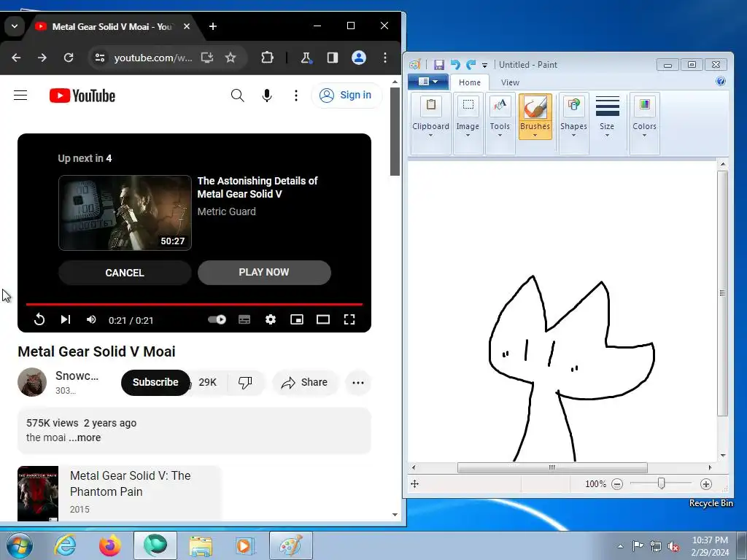Click the youtube.com address bar
Viewport: 747px width, 560px height.
(x=153, y=58)
